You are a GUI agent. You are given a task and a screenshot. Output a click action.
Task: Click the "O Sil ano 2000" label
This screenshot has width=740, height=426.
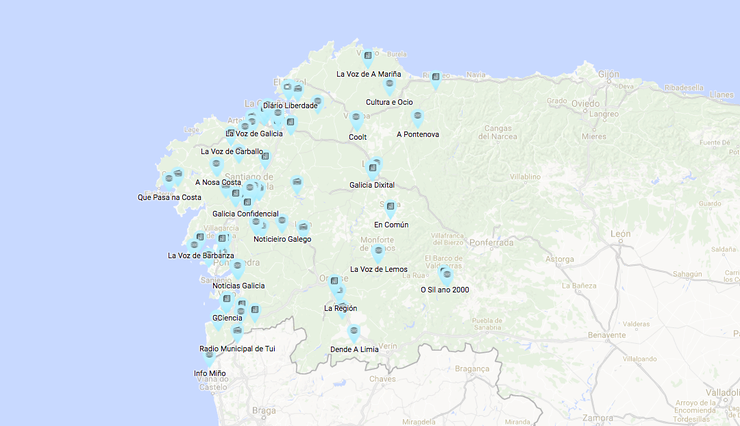click(445, 290)
